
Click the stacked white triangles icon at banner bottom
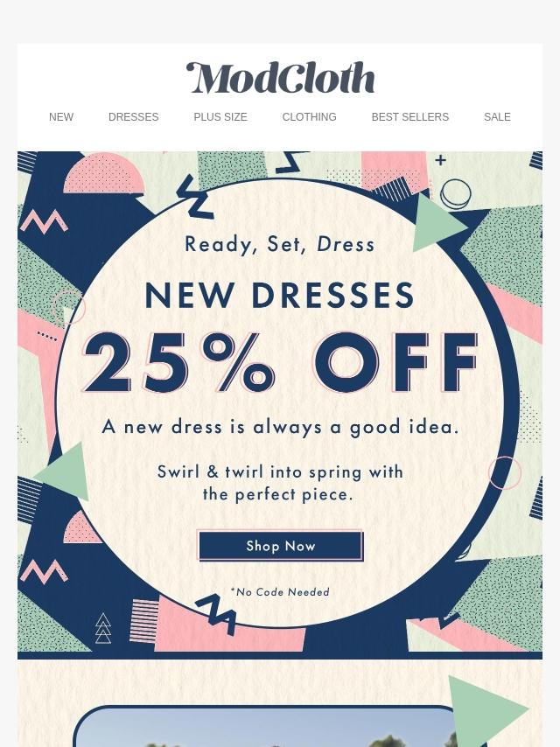click(x=103, y=629)
